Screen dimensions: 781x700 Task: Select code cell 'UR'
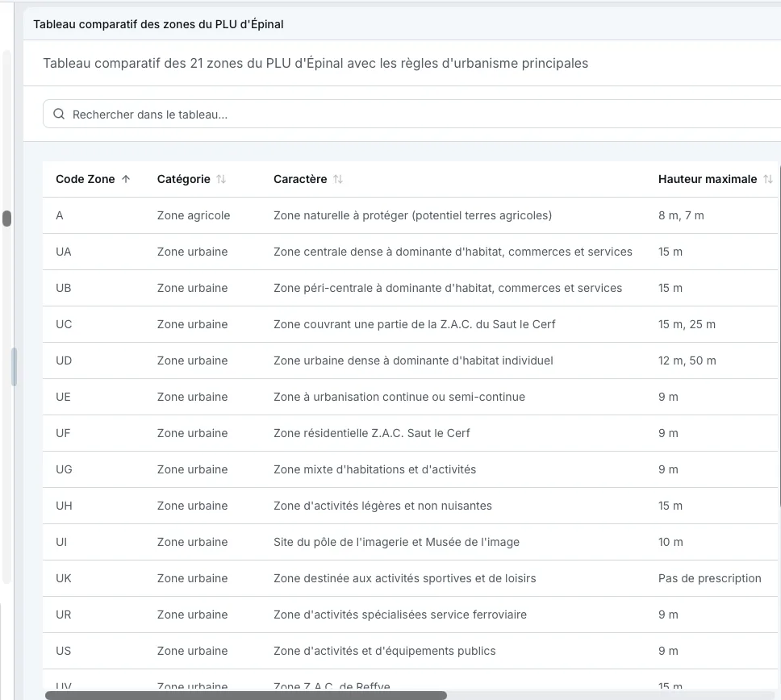click(64, 615)
